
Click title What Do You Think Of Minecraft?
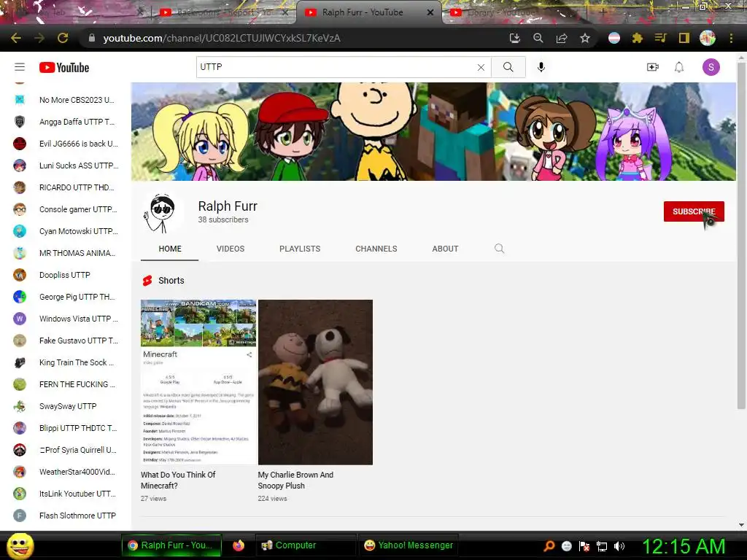(178, 480)
